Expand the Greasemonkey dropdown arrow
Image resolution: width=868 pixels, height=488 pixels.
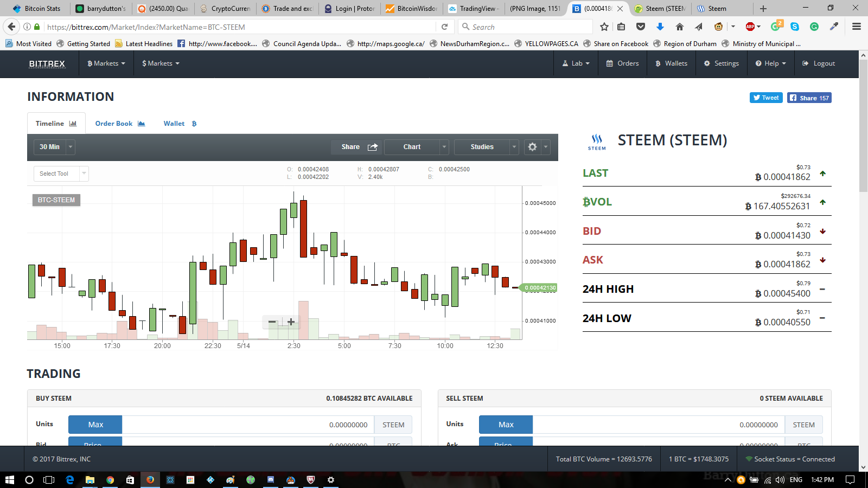tap(733, 27)
